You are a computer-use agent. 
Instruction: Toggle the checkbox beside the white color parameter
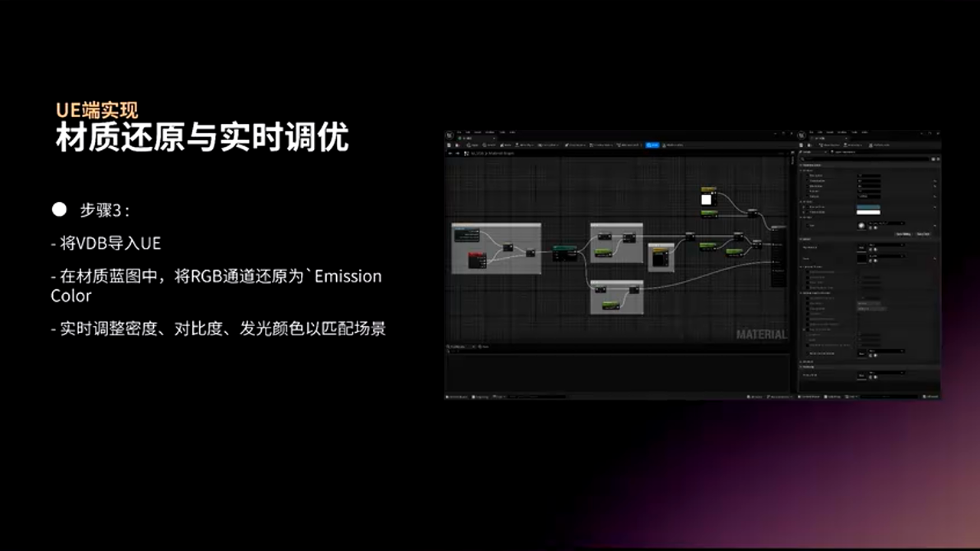pyautogui.click(x=806, y=212)
